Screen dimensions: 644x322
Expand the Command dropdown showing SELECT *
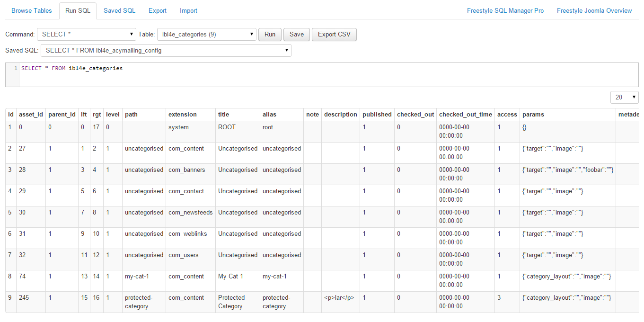coord(87,34)
